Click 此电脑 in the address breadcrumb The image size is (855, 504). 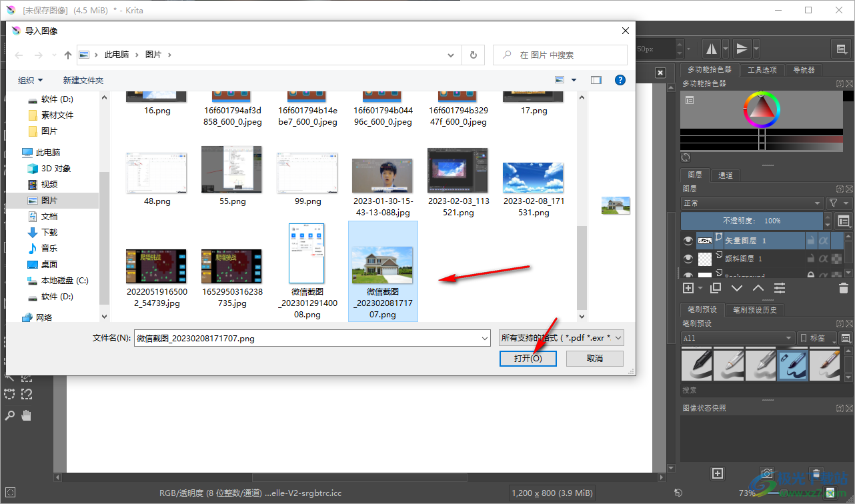tap(117, 55)
